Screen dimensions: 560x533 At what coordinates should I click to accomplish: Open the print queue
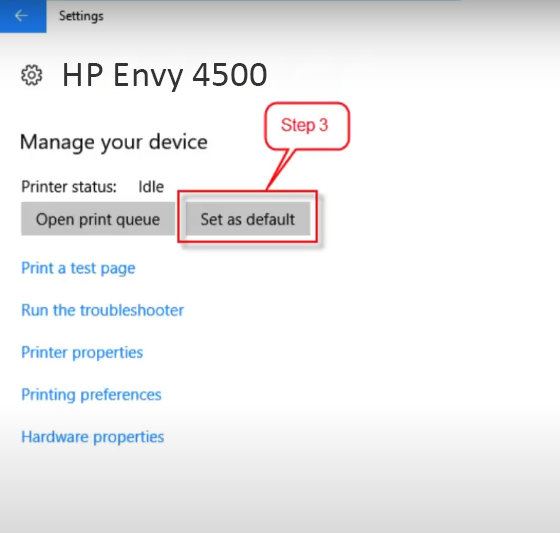click(98, 219)
